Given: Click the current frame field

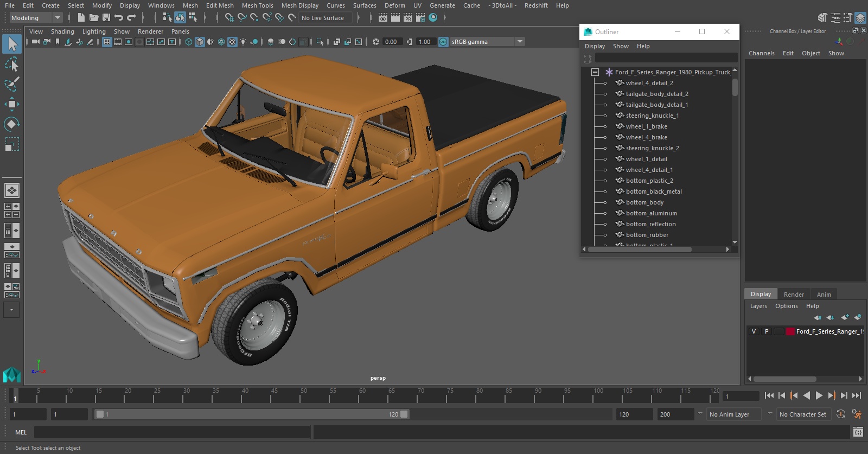Looking at the screenshot, I should 741,396.
